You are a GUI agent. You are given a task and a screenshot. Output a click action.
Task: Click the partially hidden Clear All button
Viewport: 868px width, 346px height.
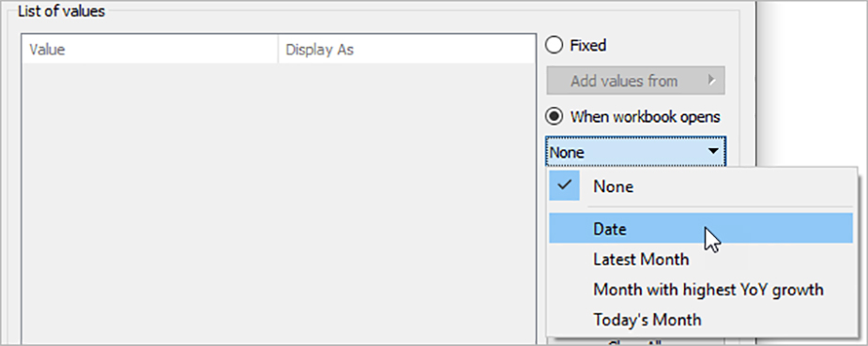(x=635, y=341)
